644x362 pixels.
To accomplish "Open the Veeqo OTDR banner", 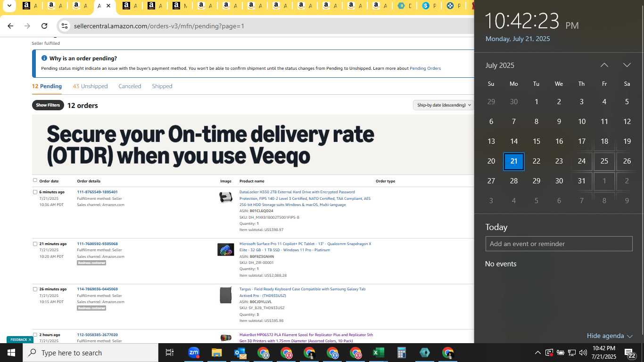I will [253, 144].
